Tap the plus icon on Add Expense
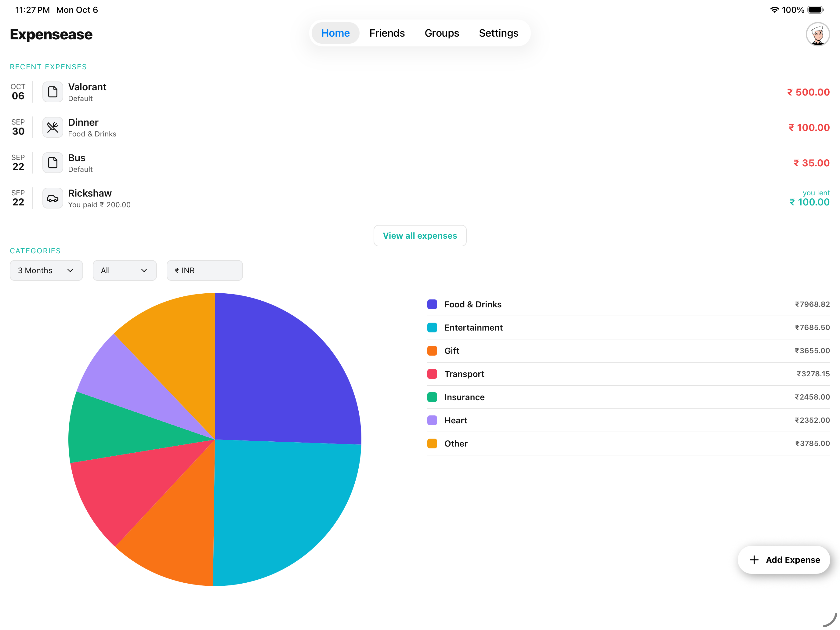Image resolution: width=840 pixels, height=630 pixels. pos(754,560)
